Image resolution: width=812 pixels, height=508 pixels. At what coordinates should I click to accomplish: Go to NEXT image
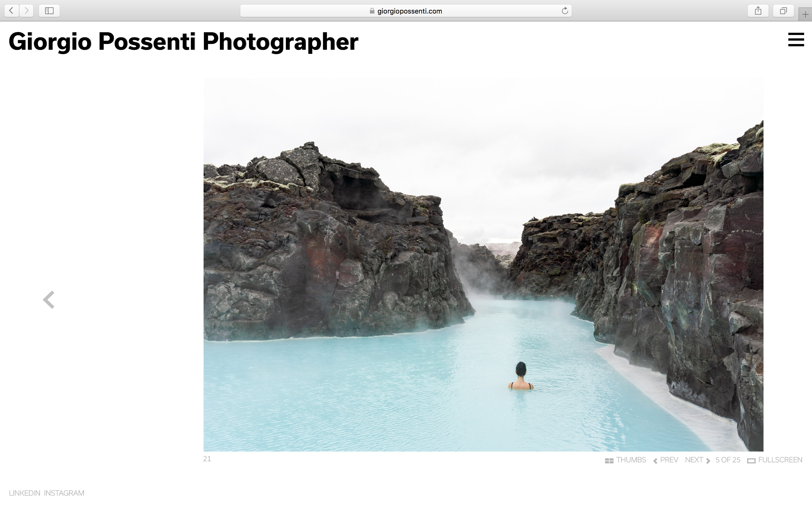click(x=698, y=460)
